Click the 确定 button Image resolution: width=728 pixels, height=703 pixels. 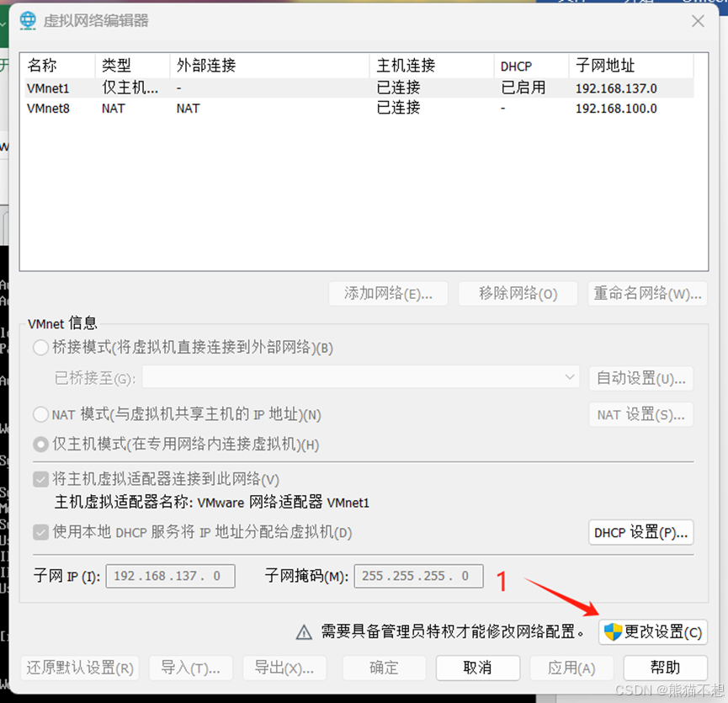coord(384,668)
